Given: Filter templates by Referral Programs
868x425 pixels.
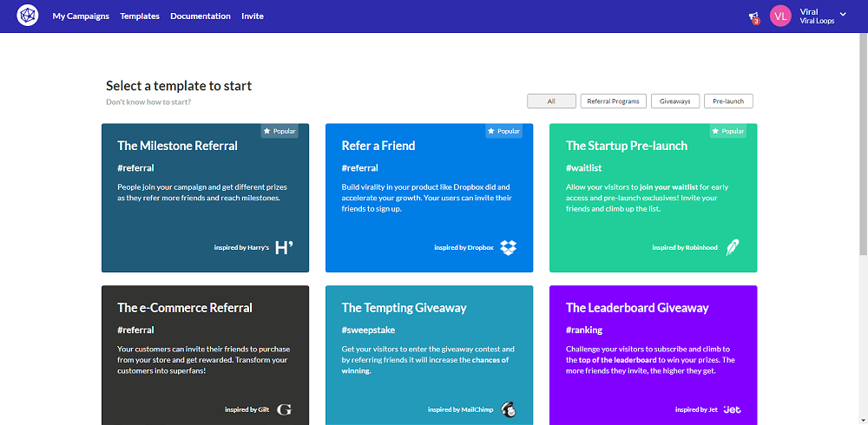Looking at the screenshot, I should 614,101.
